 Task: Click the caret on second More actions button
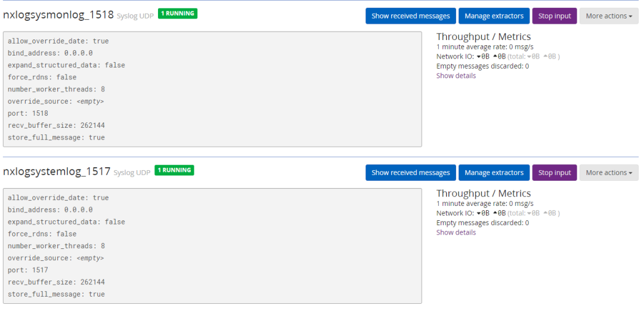tap(630, 173)
